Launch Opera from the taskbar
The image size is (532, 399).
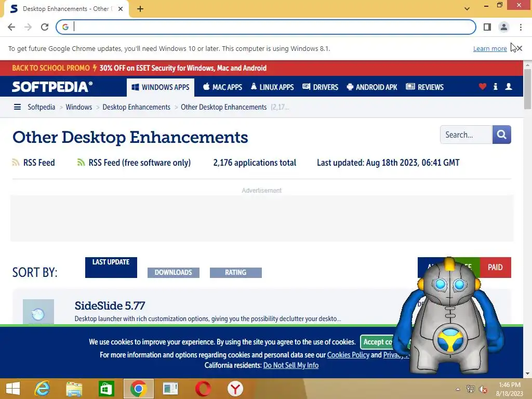(203, 389)
